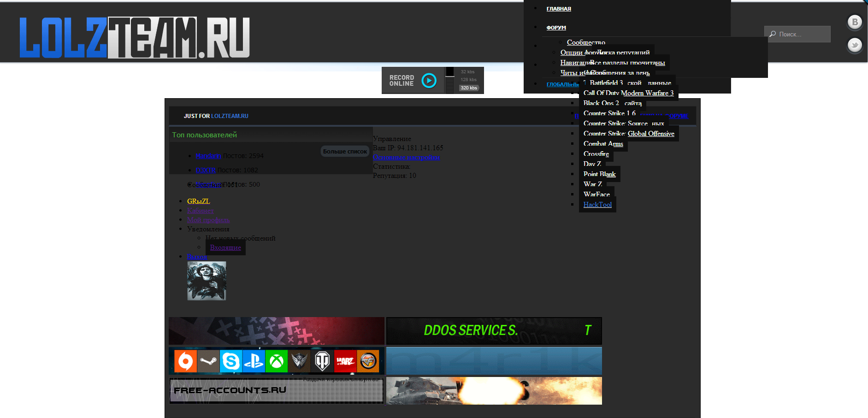Click the Топ пользователей heading
Screen dimensions: 868x418
pos(204,135)
